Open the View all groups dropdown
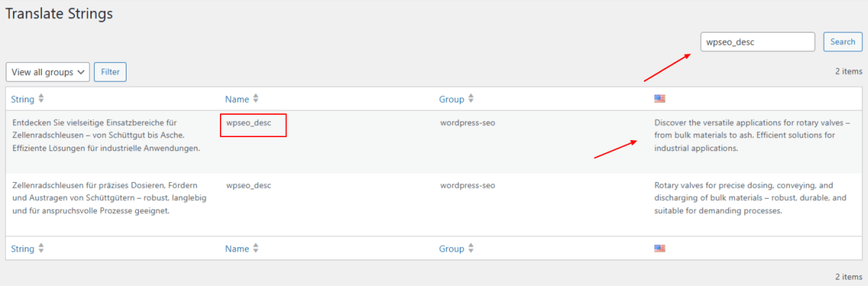Screen dimensions: 868x286 (x=48, y=72)
